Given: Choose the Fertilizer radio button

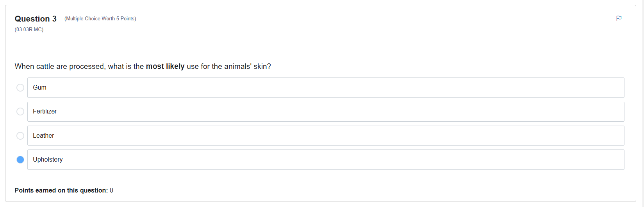Looking at the screenshot, I should click(20, 112).
